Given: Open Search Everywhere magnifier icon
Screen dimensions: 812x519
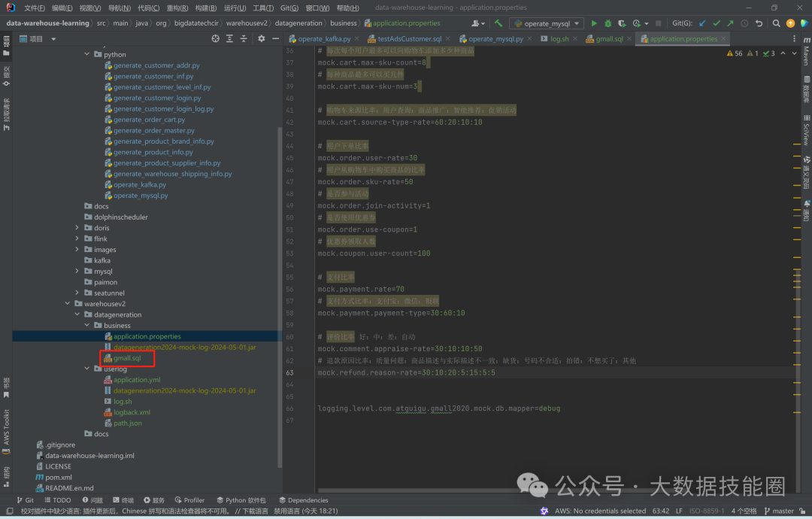Looking at the screenshot, I should pos(777,23).
